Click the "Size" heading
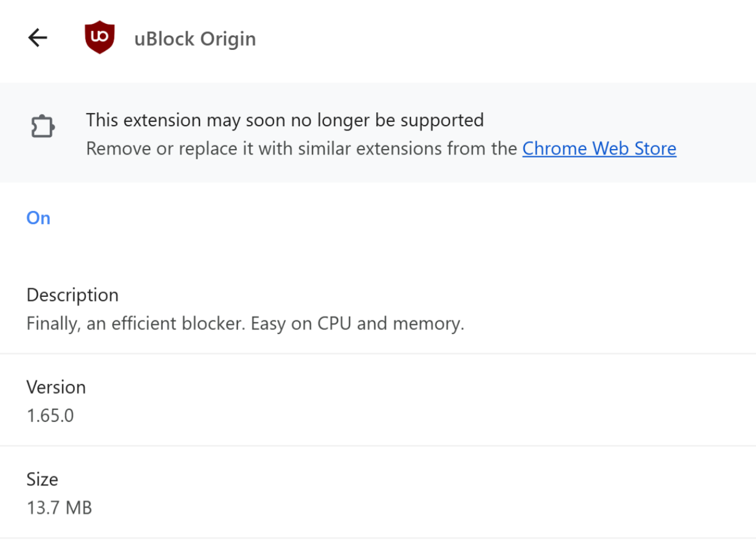Screen dimensions: 756x541 click(x=42, y=479)
